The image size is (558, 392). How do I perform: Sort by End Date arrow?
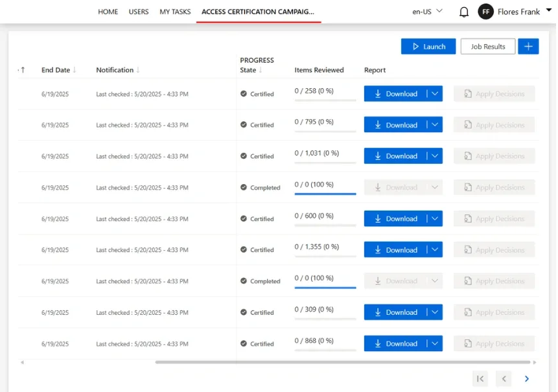(x=75, y=70)
